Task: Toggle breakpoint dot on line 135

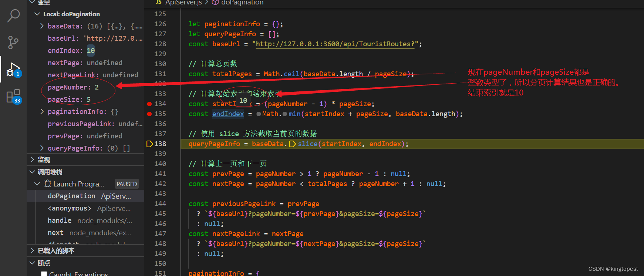Action: 149,114
